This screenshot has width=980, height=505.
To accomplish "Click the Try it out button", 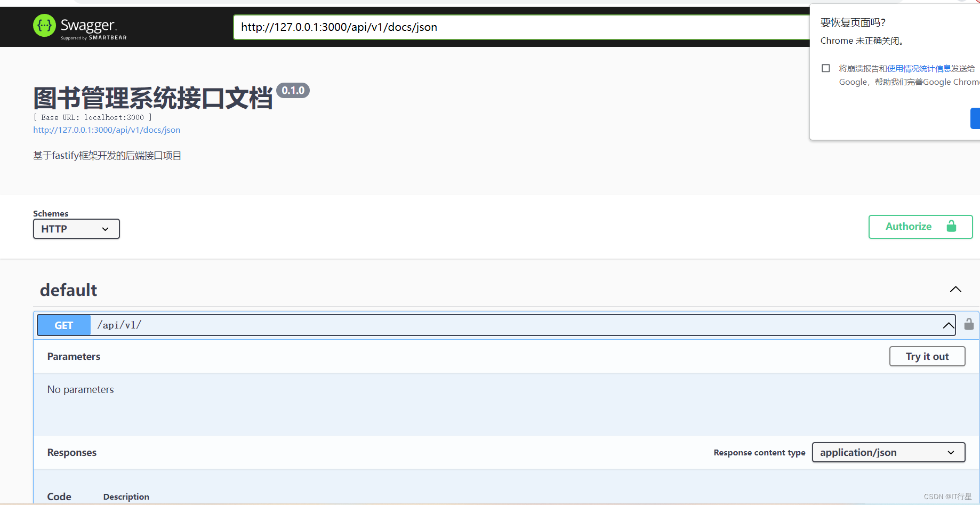I will click(x=927, y=356).
